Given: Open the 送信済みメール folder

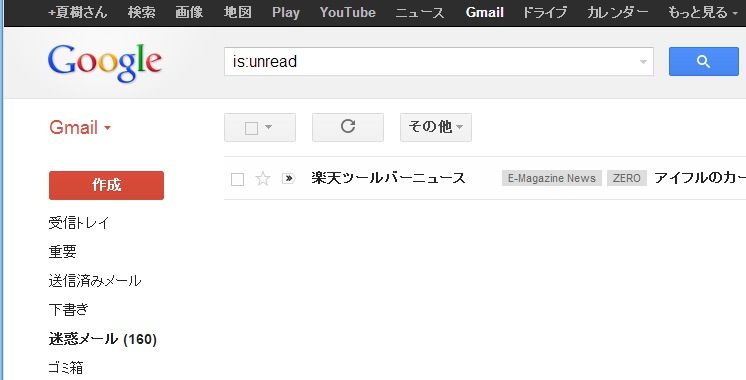Looking at the screenshot, I should point(95,281).
